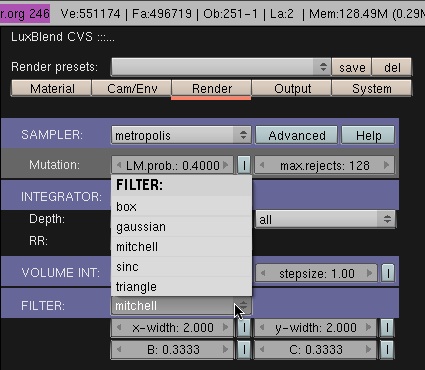Viewport: 425px width, 370px height.
Task: Open the 'all' dropdown next to Depth
Action: [326, 219]
